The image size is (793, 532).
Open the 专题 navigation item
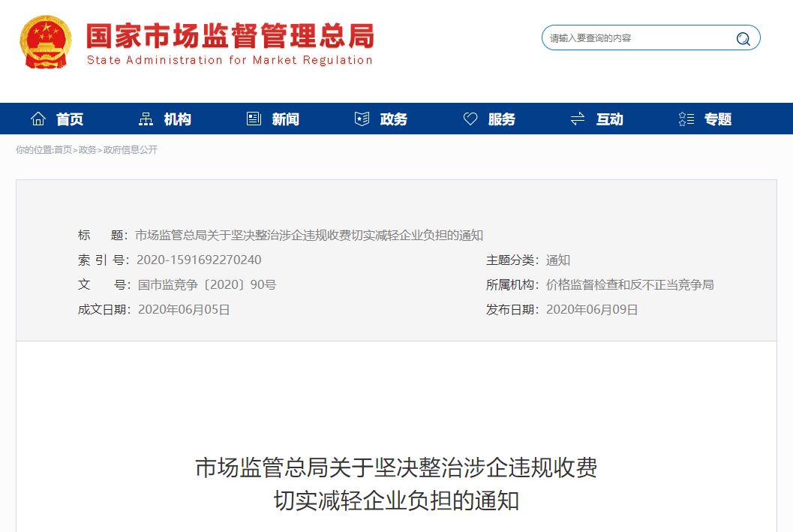pos(718,119)
